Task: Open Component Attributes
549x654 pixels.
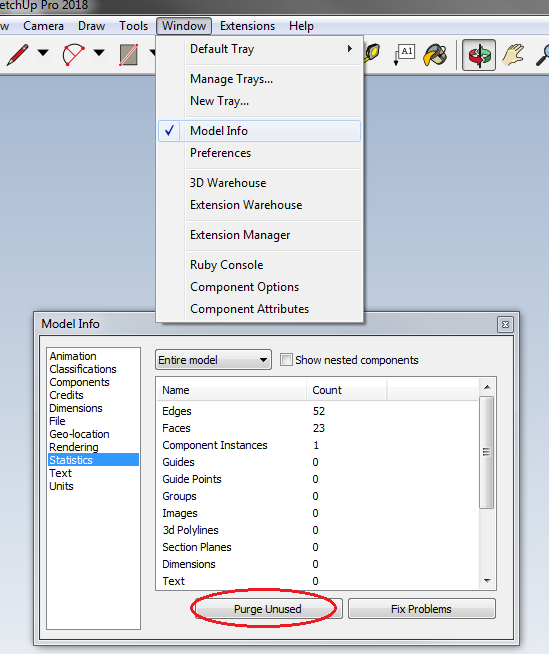Action: (259, 309)
